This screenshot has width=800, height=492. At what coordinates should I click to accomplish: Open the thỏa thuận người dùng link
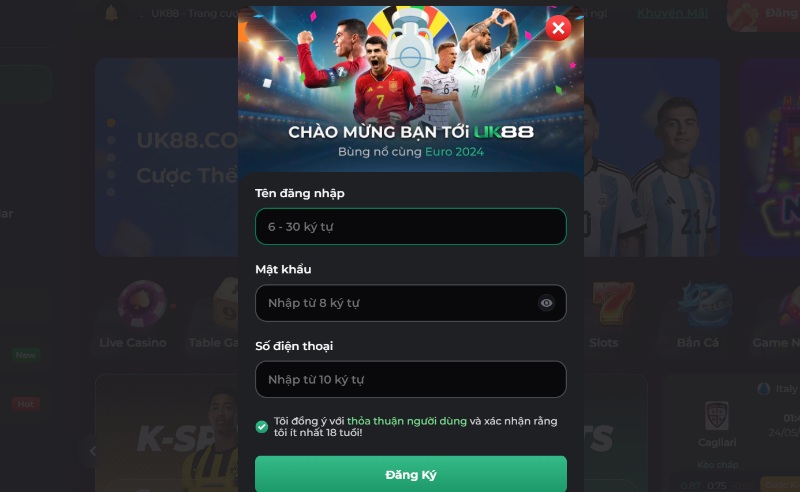point(407,421)
